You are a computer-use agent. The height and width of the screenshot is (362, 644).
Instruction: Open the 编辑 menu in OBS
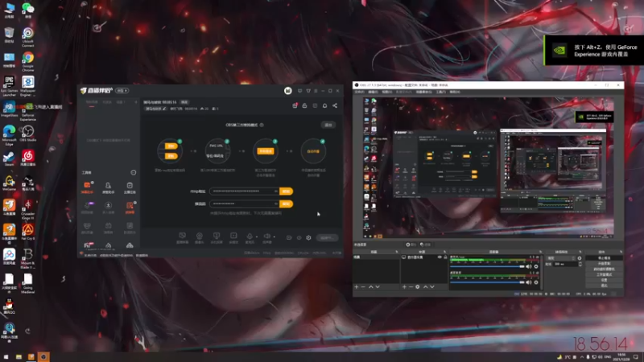(373, 92)
